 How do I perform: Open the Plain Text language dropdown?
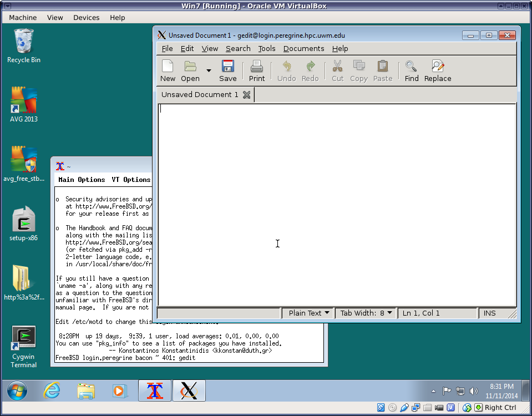tap(308, 313)
